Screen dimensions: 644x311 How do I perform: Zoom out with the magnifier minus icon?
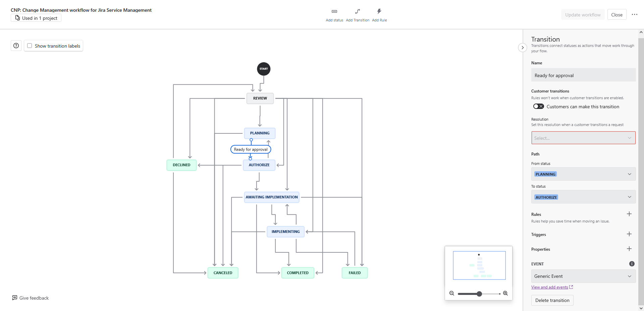(452, 294)
